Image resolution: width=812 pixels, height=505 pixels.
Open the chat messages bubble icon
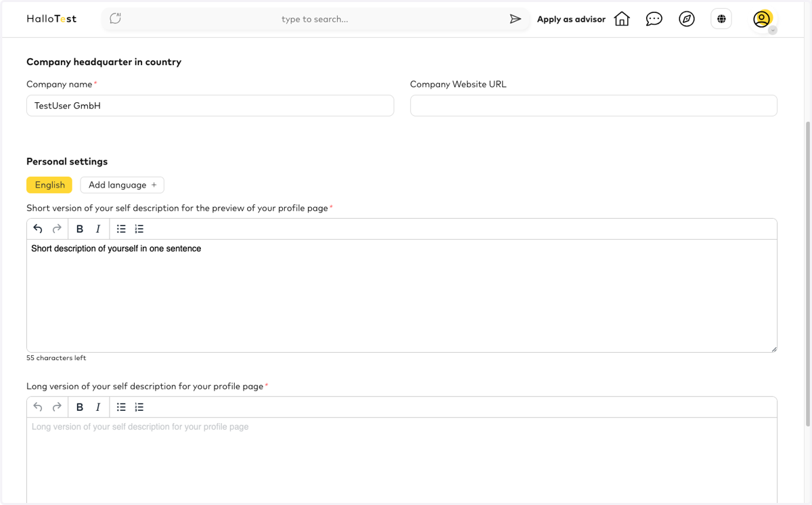[x=654, y=19]
